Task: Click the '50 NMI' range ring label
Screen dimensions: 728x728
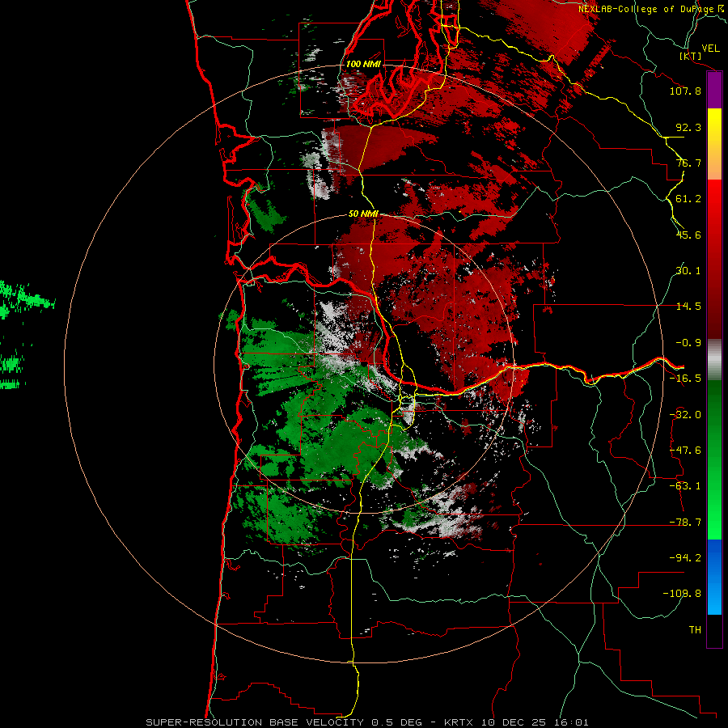Action: click(x=363, y=214)
